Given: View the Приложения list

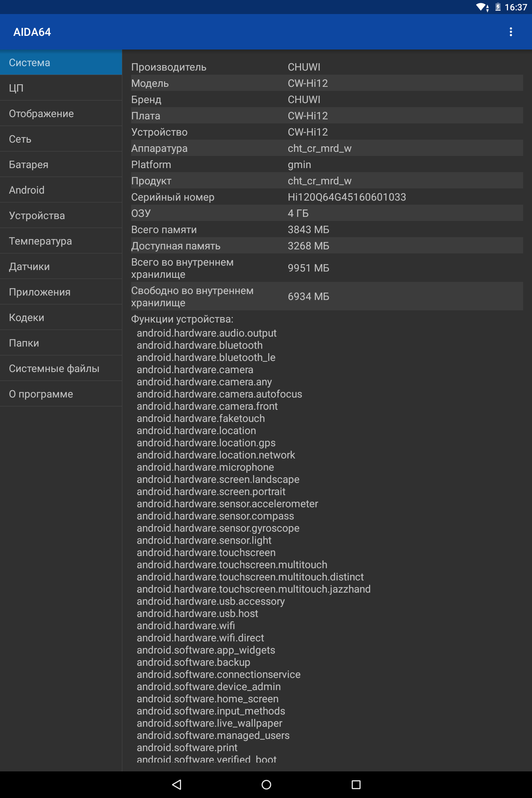Looking at the screenshot, I should (61, 292).
